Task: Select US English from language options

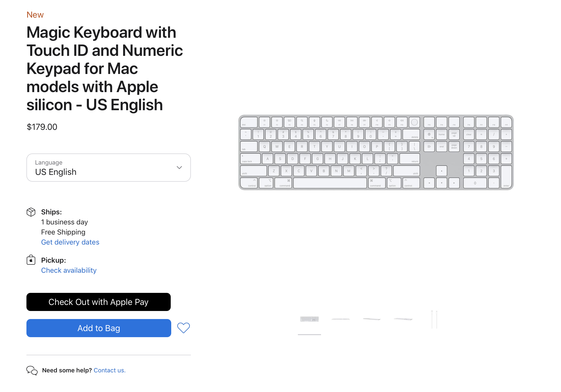Action: coord(108,167)
